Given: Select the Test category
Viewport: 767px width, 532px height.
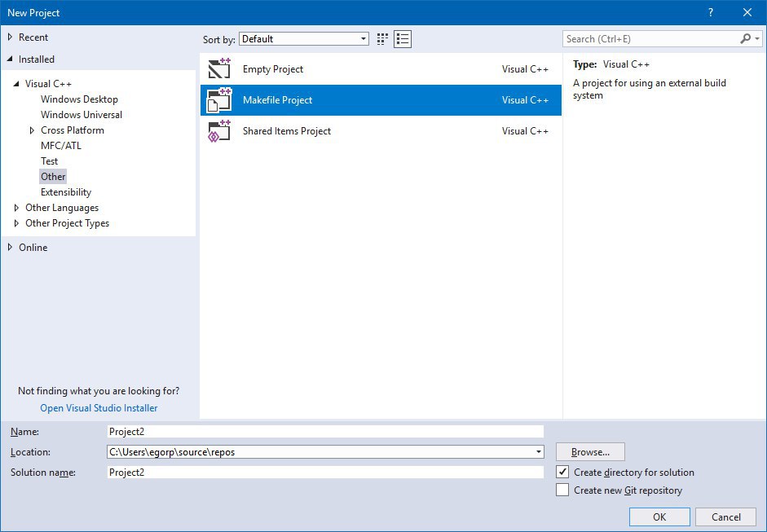Looking at the screenshot, I should (x=50, y=161).
